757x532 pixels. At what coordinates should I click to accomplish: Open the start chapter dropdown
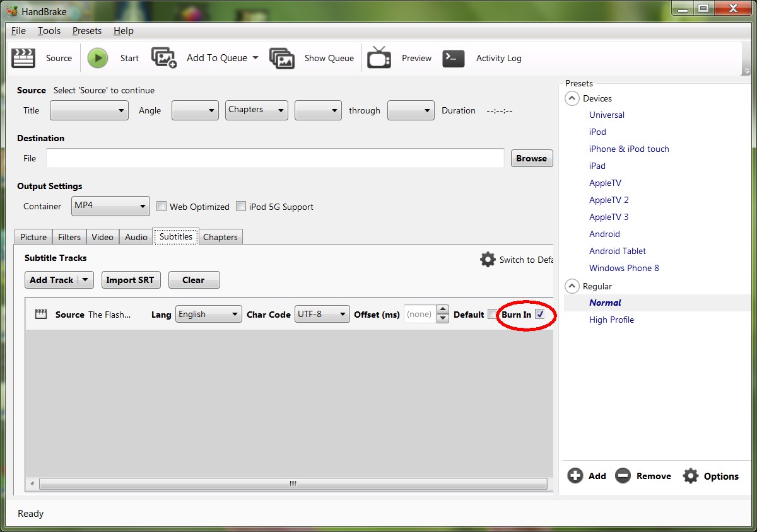click(318, 110)
